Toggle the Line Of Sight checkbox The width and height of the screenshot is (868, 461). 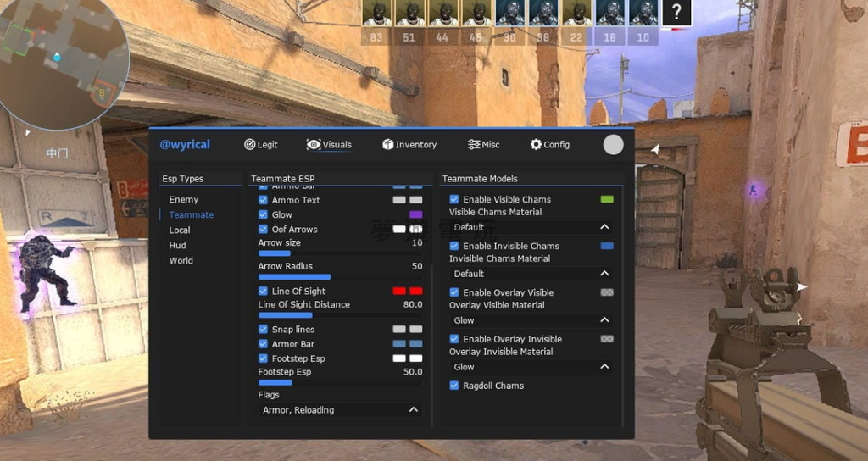263,291
